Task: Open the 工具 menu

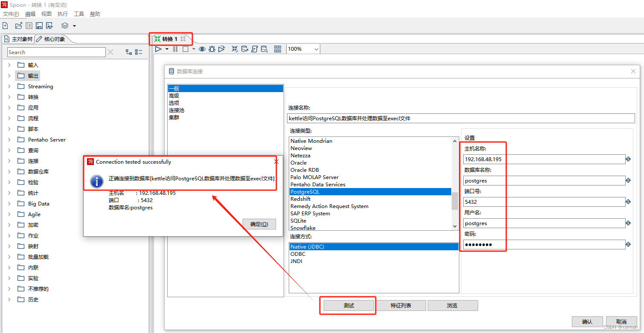Action: point(78,14)
